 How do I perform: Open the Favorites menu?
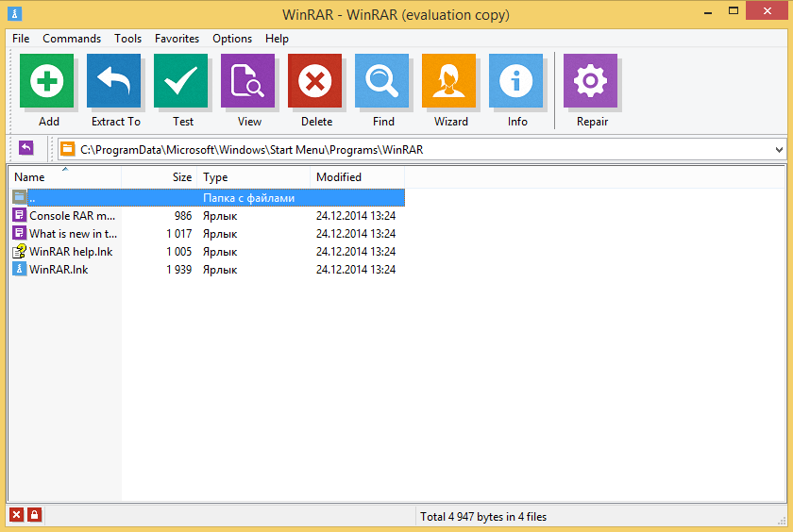[177, 39]
